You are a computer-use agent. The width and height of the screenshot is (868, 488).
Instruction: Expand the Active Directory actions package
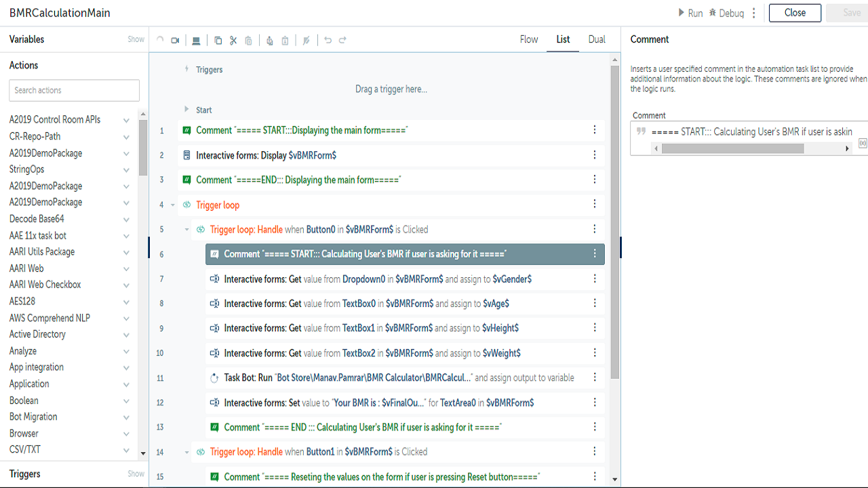point(126,335)
